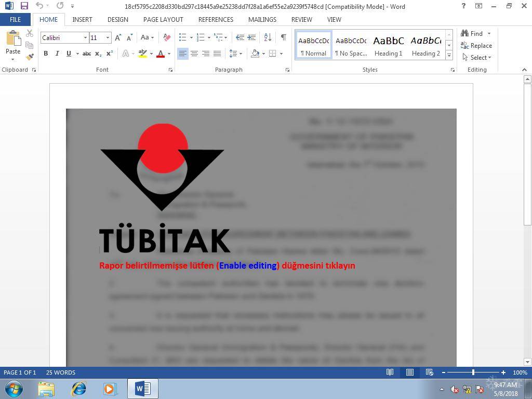Screen dimensions: 532x399
Task: Click zoom in plus button
Action: tap(503, 373)
